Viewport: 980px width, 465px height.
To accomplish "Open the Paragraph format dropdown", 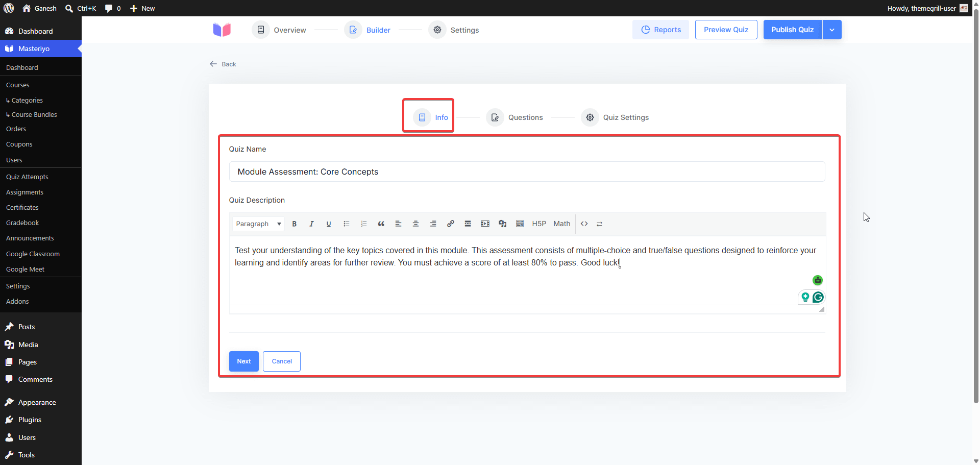I will tap(258, 224).
